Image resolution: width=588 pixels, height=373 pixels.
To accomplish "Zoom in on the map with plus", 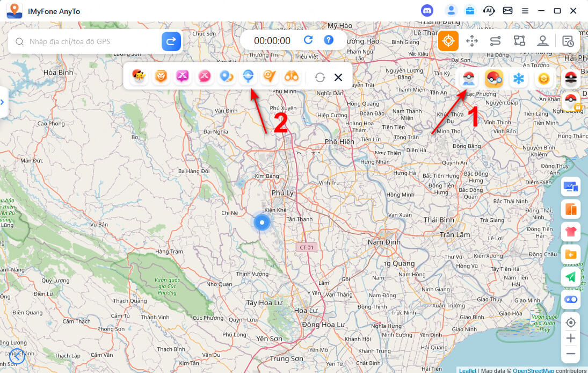I will 570,339.
